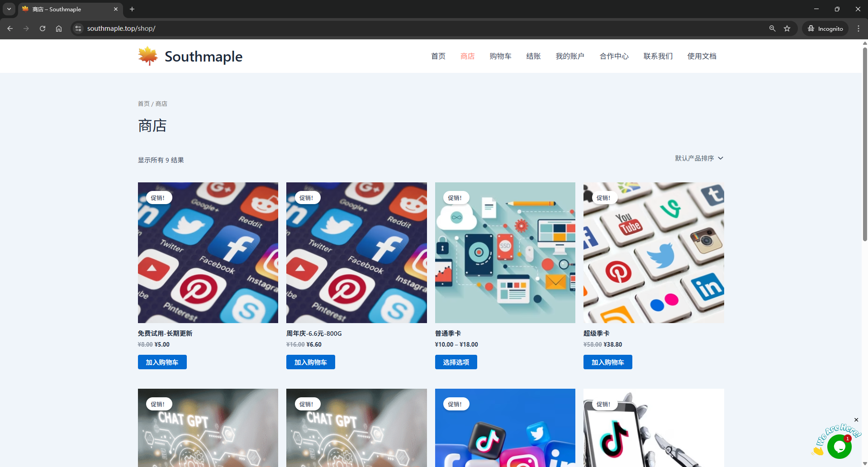Add 免费试用-长期更新 to cart
868x467 pixels.
[162, 362]
